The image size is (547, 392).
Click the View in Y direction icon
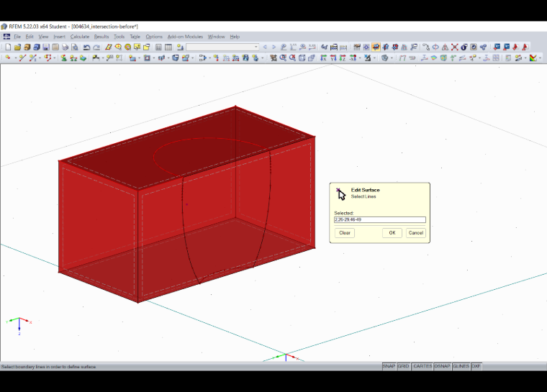(x=333, y=58)
